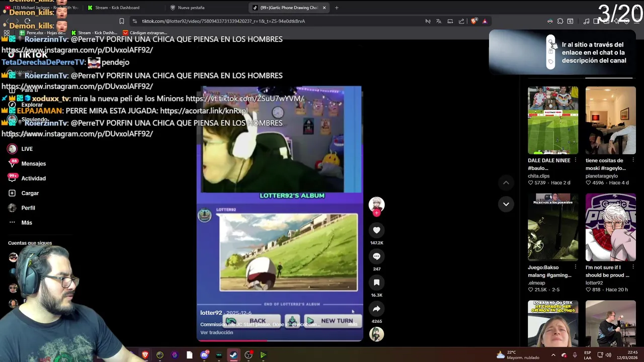Open the comments on the video
This screenshot has height=362, width=644.
tap(376, 256)
